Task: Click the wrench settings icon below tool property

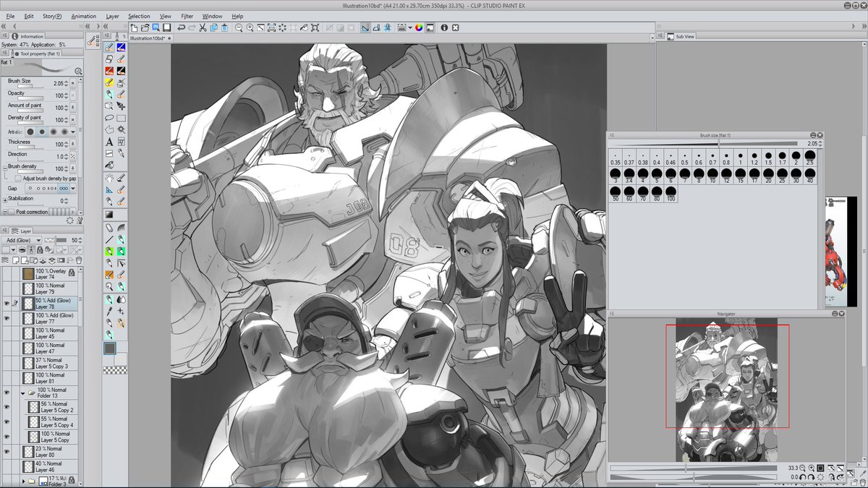Action: point(80,221)
